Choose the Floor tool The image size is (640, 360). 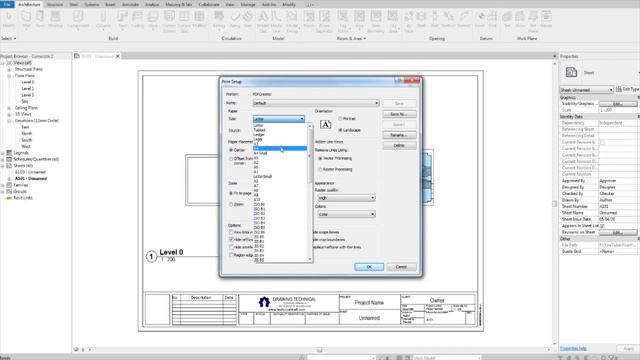point(153,20)
